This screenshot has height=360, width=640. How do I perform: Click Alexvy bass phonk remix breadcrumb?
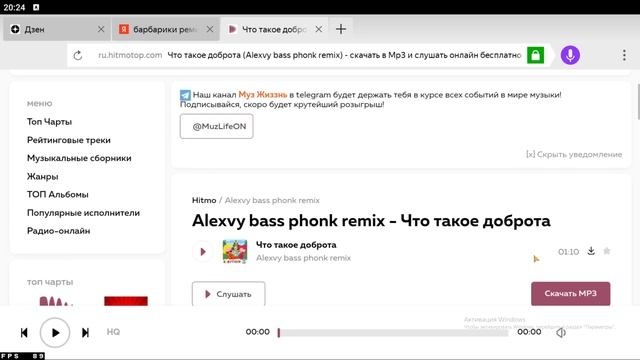[x=272, y=200]
